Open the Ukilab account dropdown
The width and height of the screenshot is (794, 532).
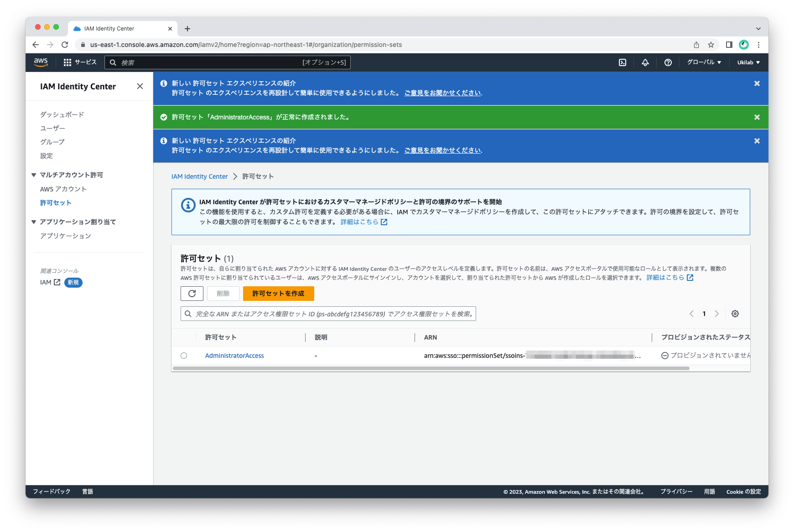coord(748,62)
